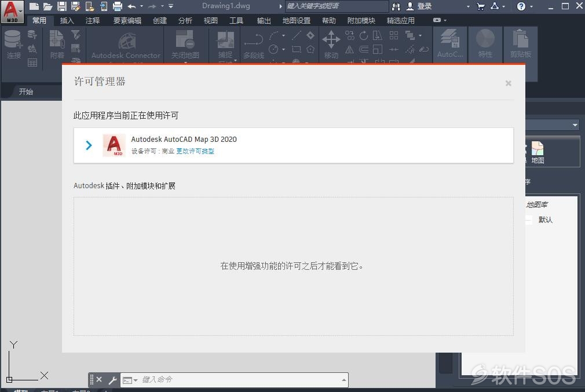Image resolution: width=585 pixels, height=392 pixels.
Task: Open the 精选应用 ribbon tab
Action: [400, 20]
